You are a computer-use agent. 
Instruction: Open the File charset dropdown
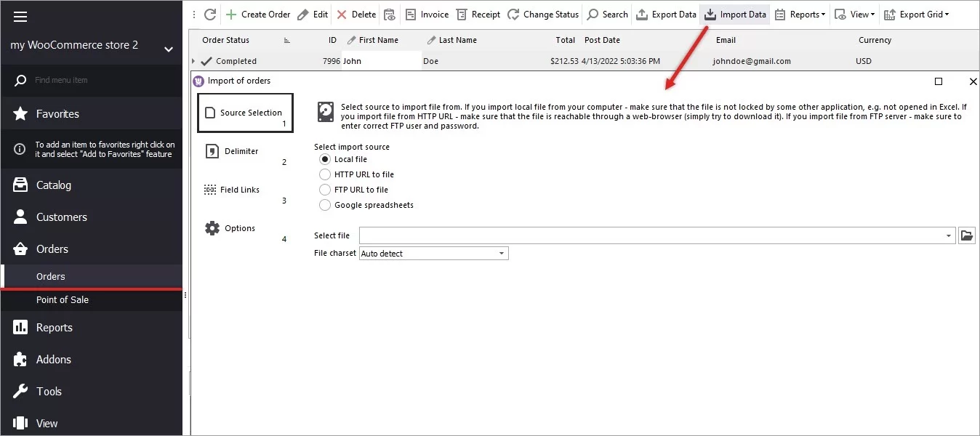coord(502,253)
